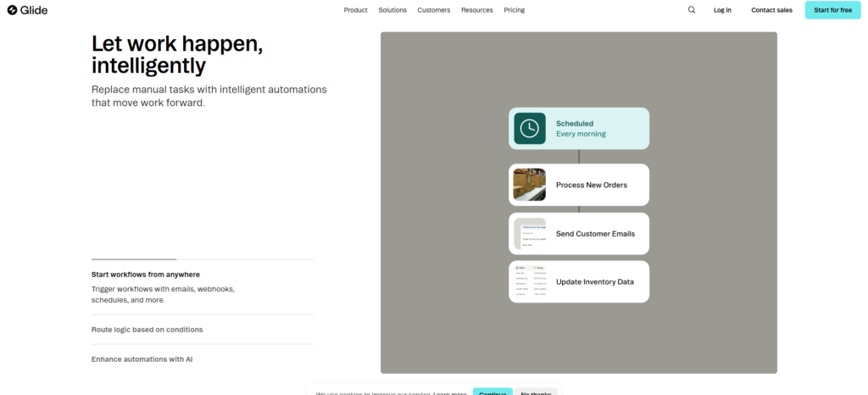Expand Enhance automations with AI
Image resolution: width=868 pixels, height=395 pixels.
(x=142, y=359)
